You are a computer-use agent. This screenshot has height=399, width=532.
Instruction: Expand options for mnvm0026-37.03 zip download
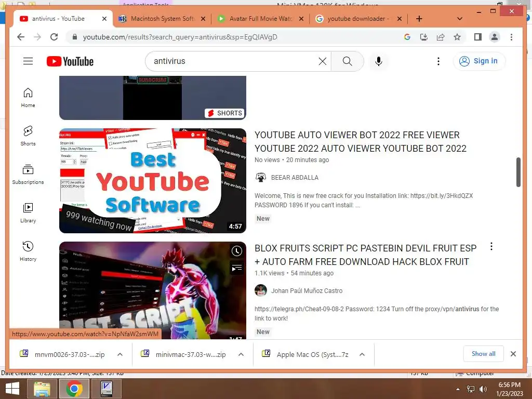click(x=120, y=354)
